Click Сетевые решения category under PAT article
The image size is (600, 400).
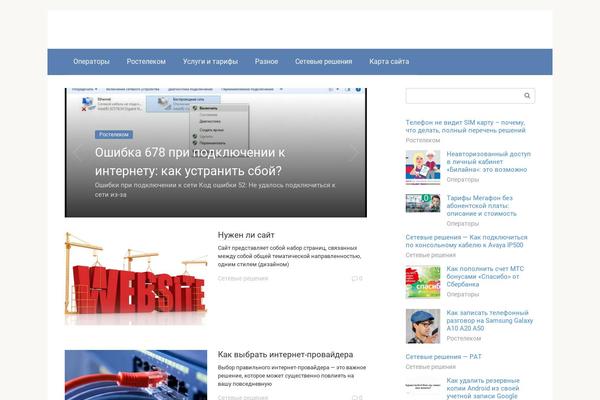[x=430, y=367]
